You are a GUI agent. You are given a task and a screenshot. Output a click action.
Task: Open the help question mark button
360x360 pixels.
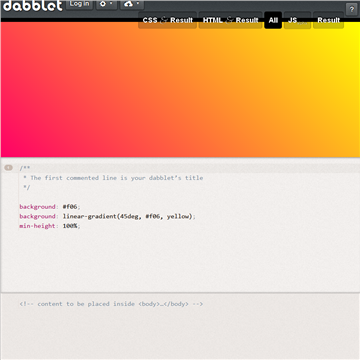[x=351, y=10]
